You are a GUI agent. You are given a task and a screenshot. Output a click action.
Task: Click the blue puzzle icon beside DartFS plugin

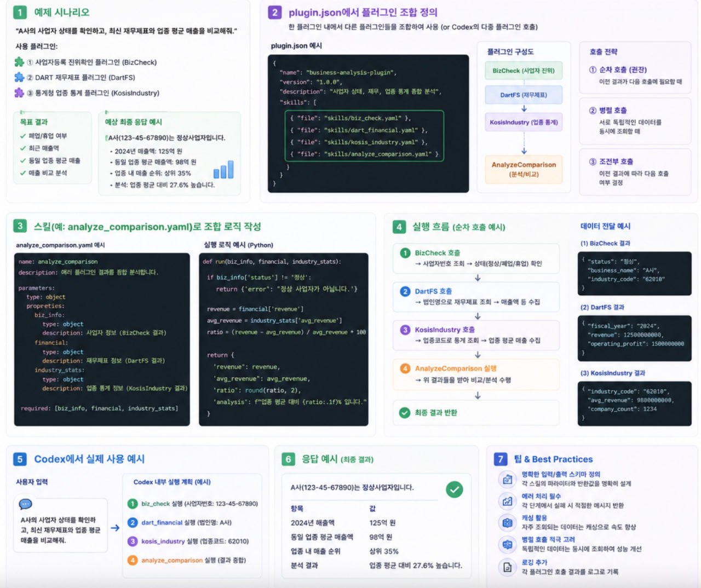(19, 77)
